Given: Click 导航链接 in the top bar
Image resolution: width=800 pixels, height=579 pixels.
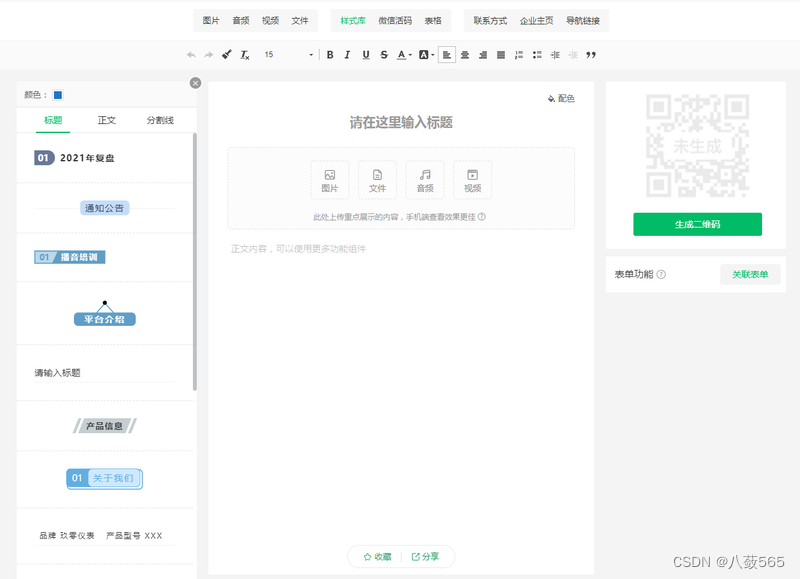Looking at the screenshot, I should coord(583,20).
